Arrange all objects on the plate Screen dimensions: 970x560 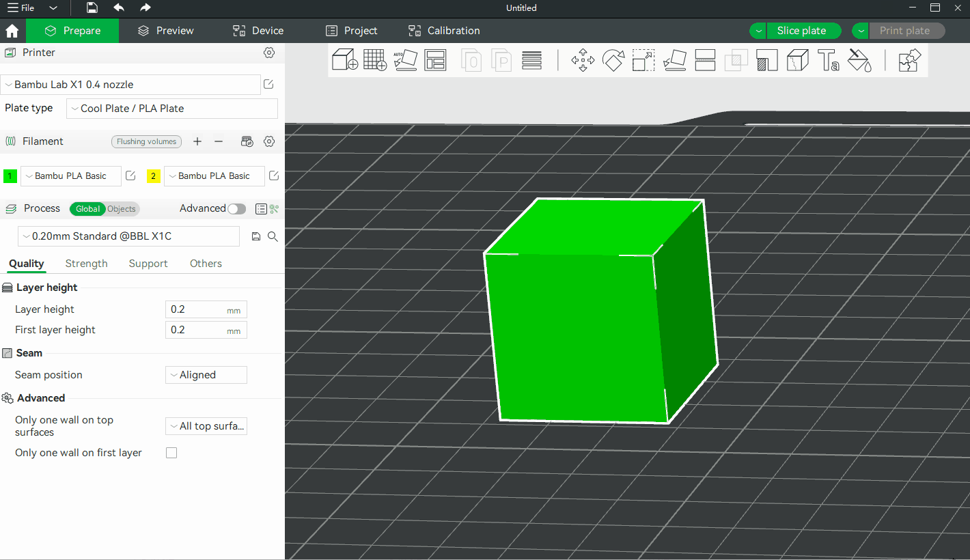[x=435, y=60]
